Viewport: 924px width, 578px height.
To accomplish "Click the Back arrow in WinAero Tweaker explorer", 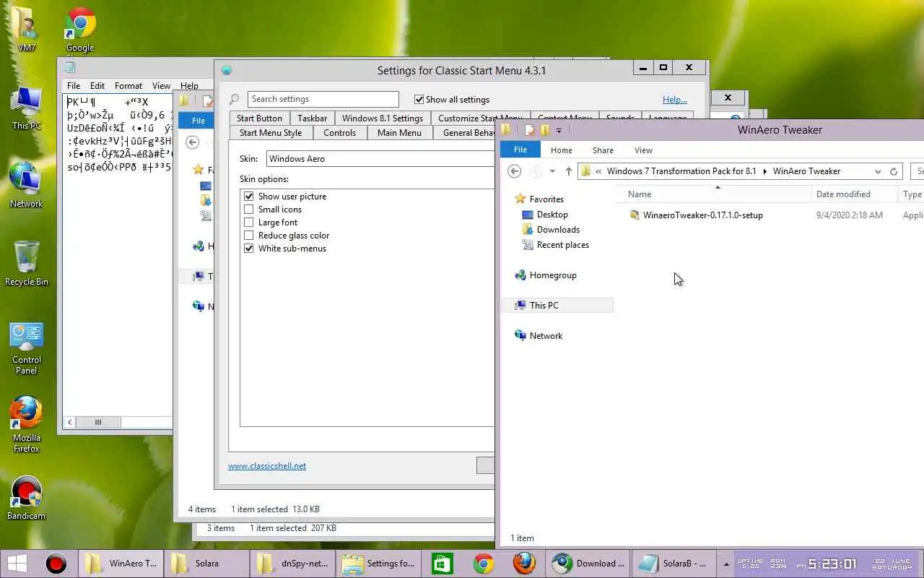I will pos(514,171).
